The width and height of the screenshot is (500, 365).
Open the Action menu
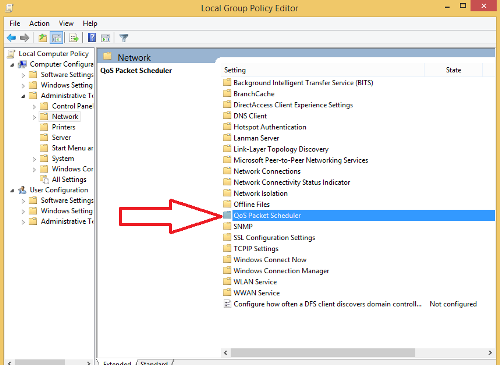point(39,23)
